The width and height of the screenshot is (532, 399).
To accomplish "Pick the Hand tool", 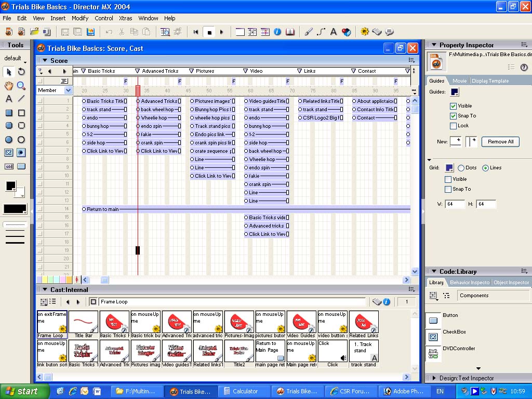I will coord(9,86).
